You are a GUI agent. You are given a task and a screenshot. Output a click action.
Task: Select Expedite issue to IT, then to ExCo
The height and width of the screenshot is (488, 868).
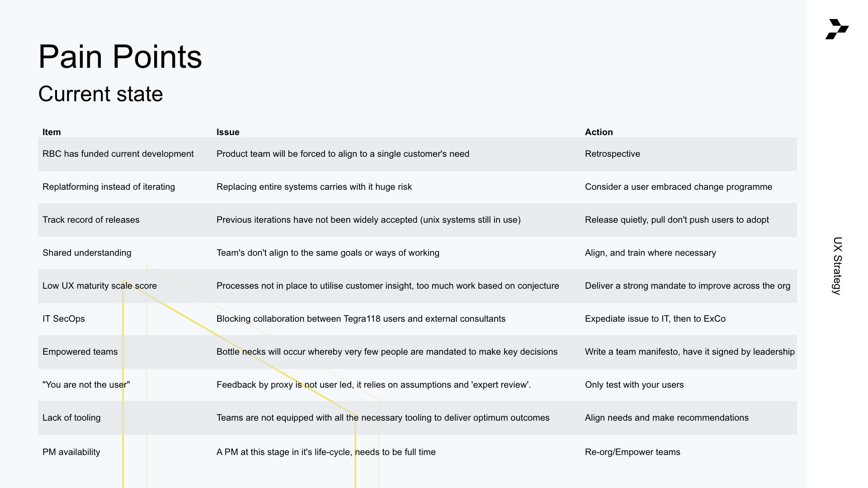coord(655,319)
